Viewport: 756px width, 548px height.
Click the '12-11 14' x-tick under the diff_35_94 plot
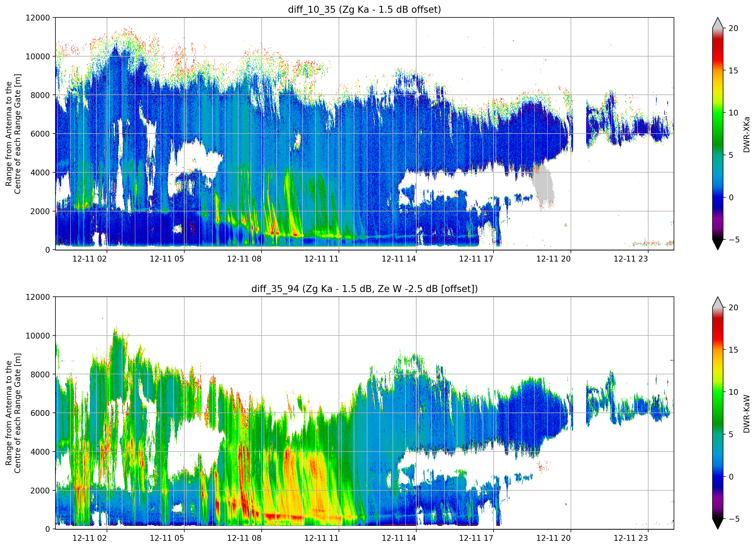(x=399, y=538)
